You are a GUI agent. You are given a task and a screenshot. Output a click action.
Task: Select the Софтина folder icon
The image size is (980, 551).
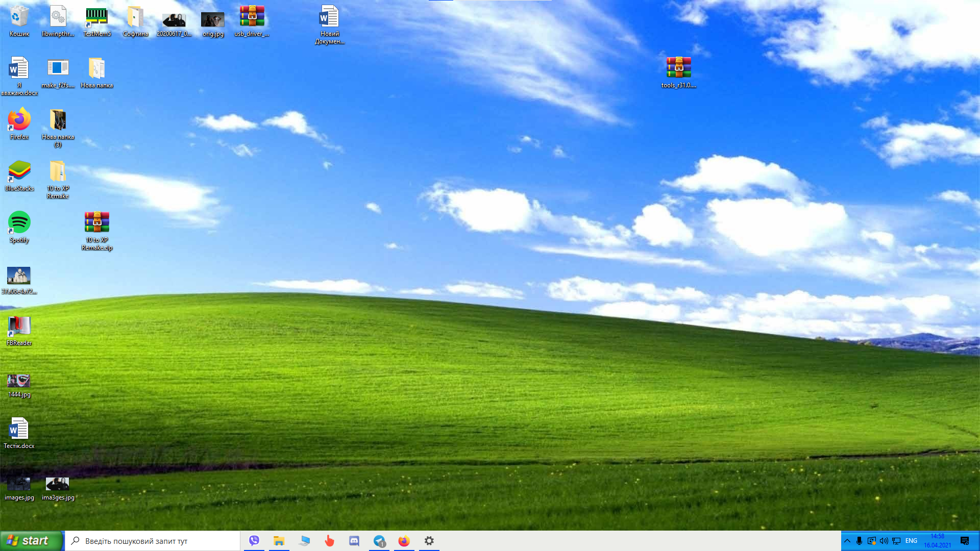[135, 21]
